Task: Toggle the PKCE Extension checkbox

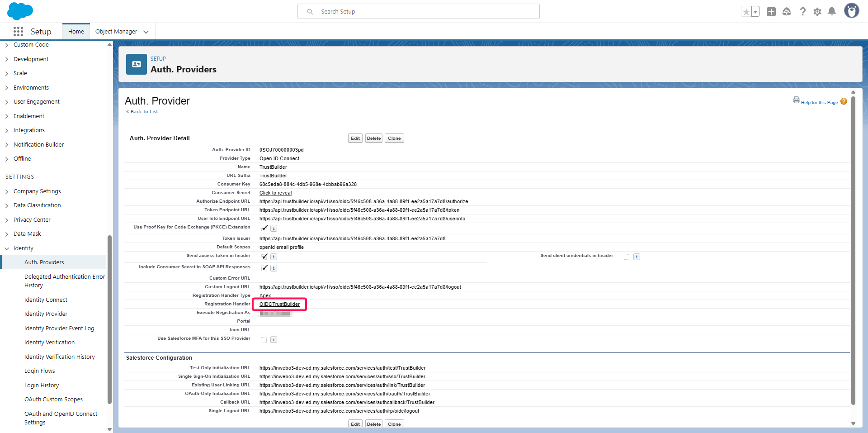Action: 264,228
